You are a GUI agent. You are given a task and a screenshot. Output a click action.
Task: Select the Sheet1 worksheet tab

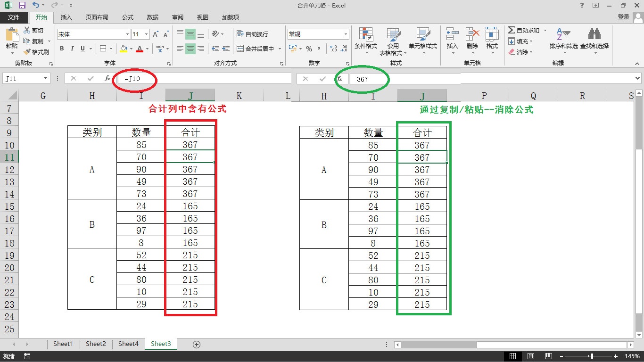coord(63,344)
